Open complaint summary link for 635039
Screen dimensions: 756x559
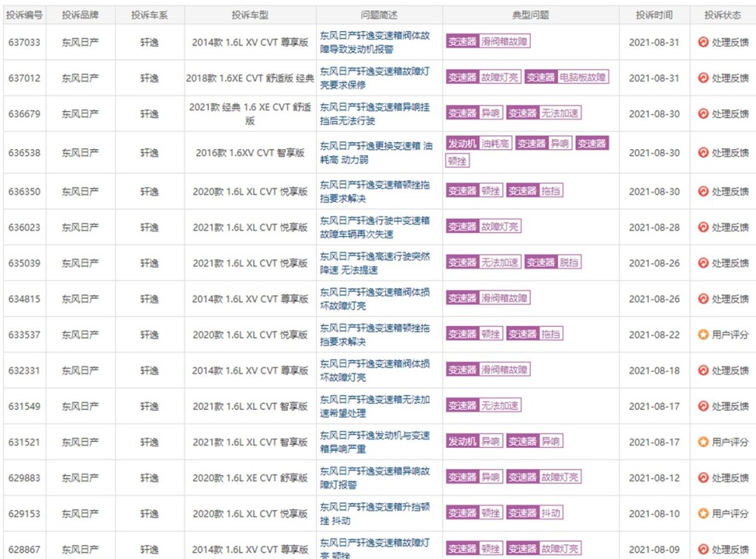coord(375,263)
